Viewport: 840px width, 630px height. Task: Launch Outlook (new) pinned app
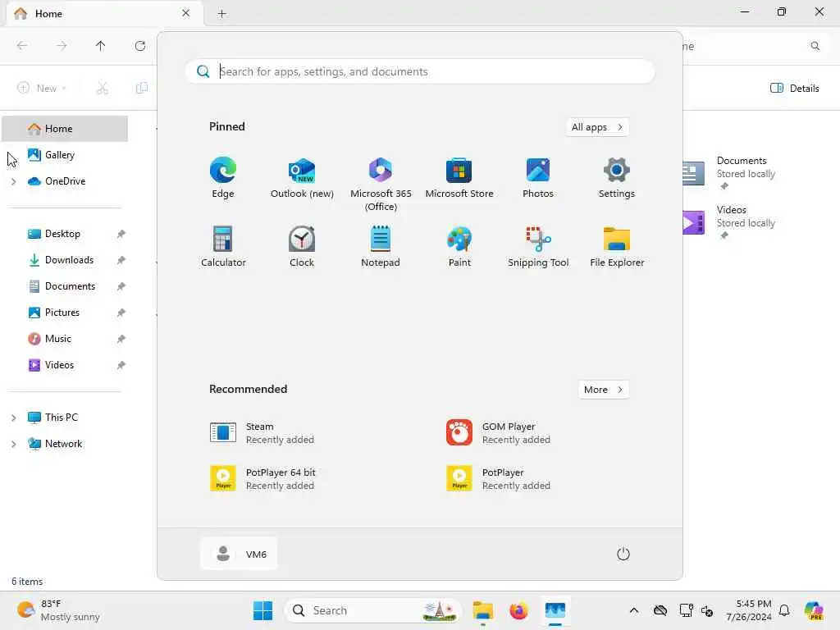click(x=302, y=178)
